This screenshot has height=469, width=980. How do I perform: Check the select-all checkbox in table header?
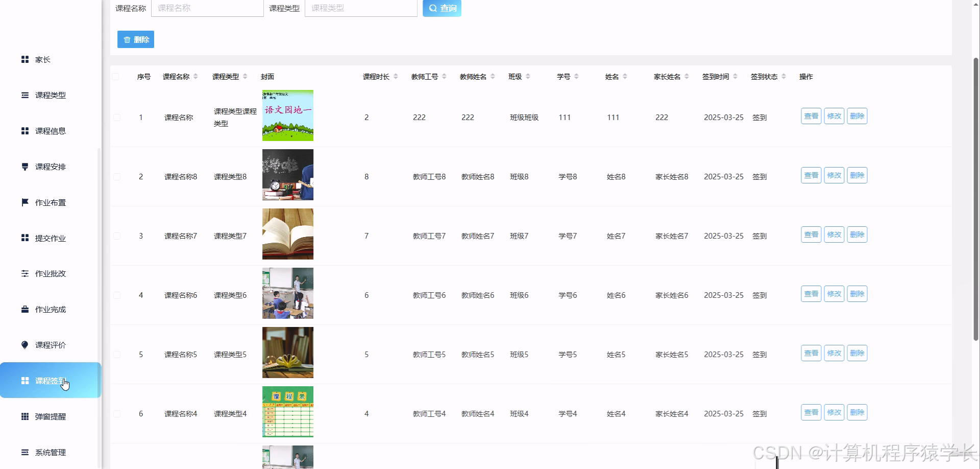pos(116,77)
